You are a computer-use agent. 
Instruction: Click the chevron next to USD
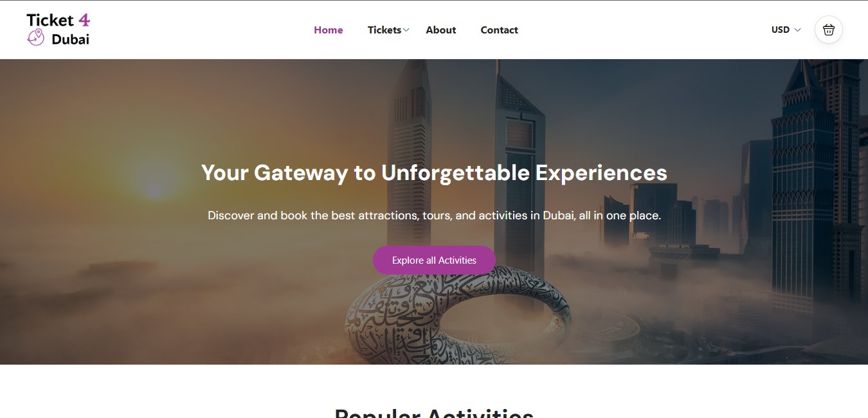(x=798, y=30)
